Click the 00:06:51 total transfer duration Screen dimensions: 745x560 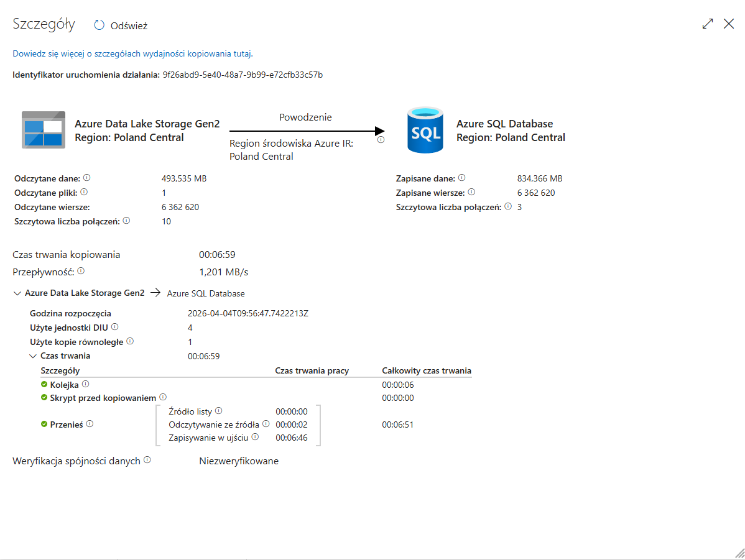tap(397, 425)
